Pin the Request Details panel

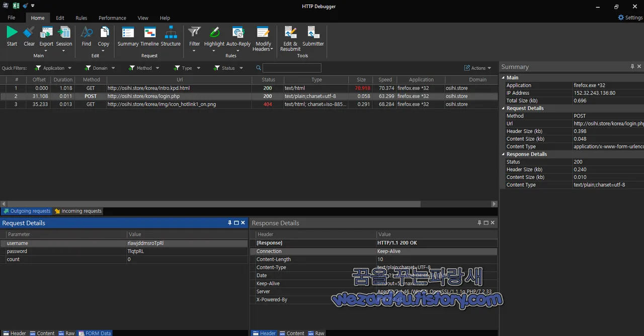(x=230, y=223)
